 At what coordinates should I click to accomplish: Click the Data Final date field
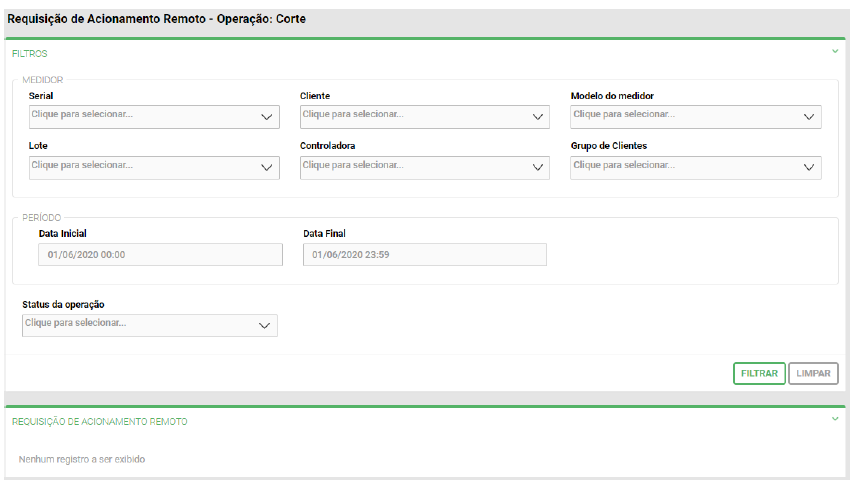424,255
